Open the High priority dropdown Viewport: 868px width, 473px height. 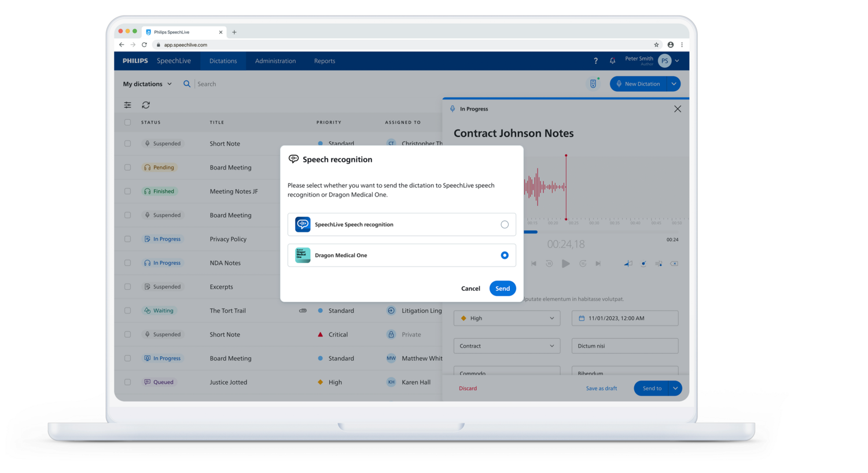[x=507, y=318]
